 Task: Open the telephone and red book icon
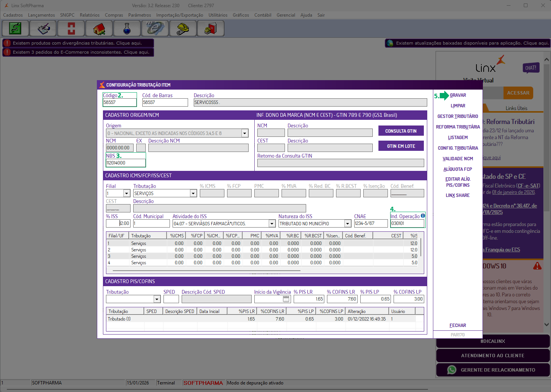point(211,28)
